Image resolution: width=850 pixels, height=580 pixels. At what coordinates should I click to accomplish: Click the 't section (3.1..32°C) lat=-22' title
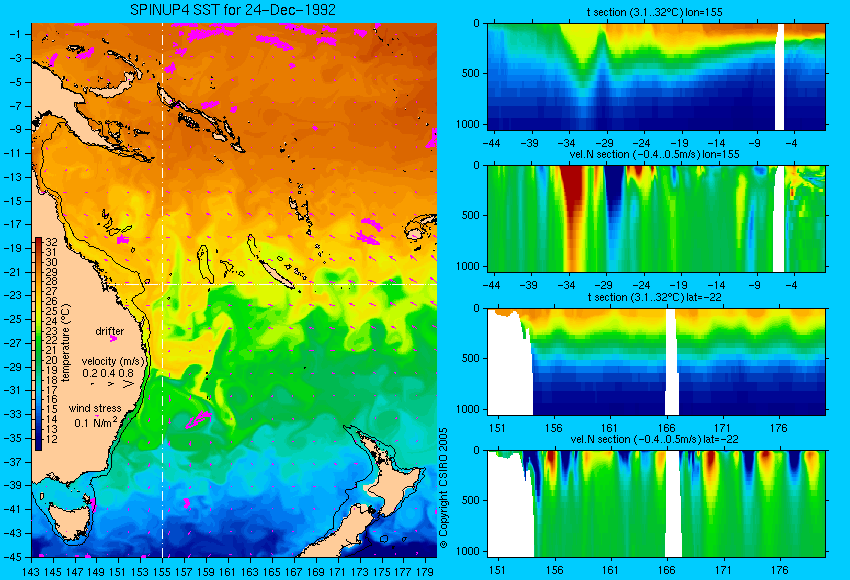[x=654, y=297]
